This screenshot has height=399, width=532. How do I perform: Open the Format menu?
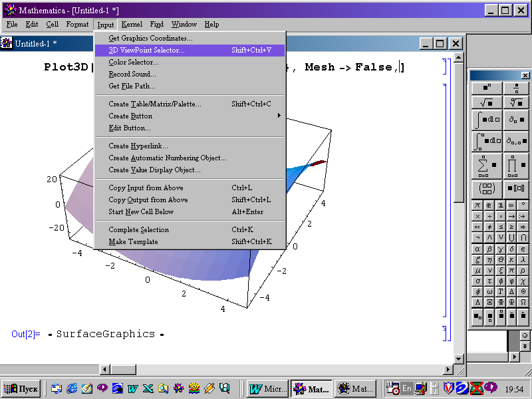pos(77,25)
